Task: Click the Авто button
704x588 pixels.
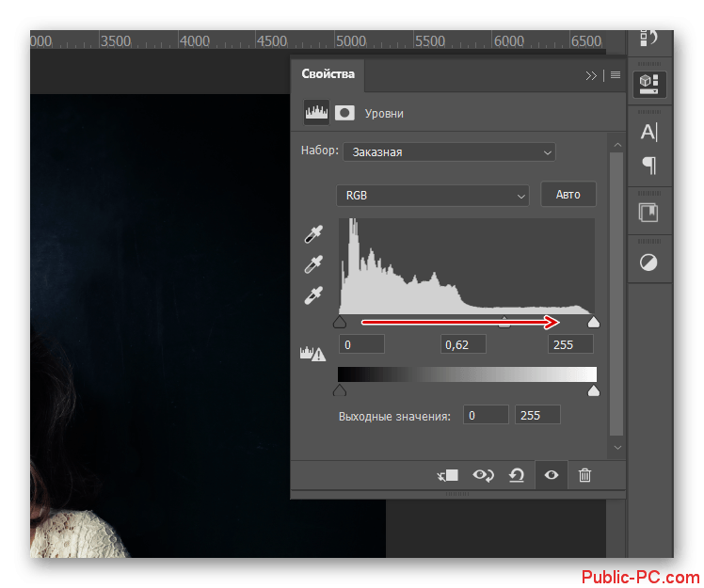Action: click(x=568, y=195)
